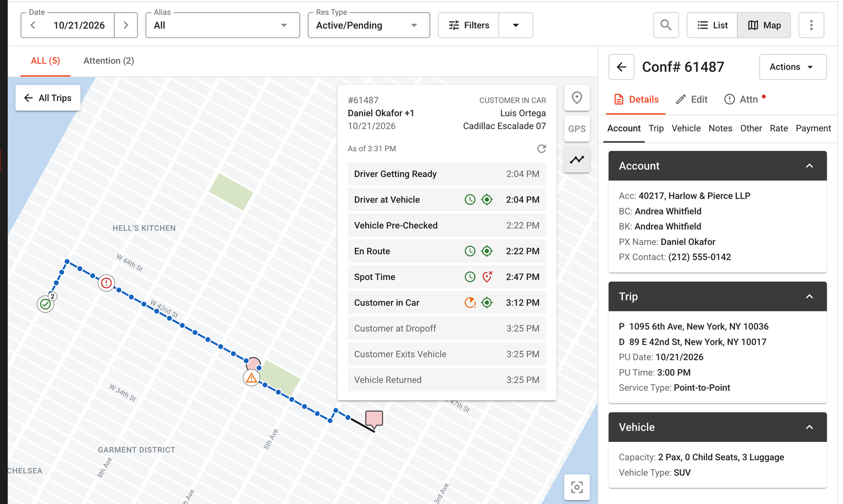The image size is (843, 504).
Task: Jump to the Vehicle section link
Action: pyautogui.click(x=686, y=129)
